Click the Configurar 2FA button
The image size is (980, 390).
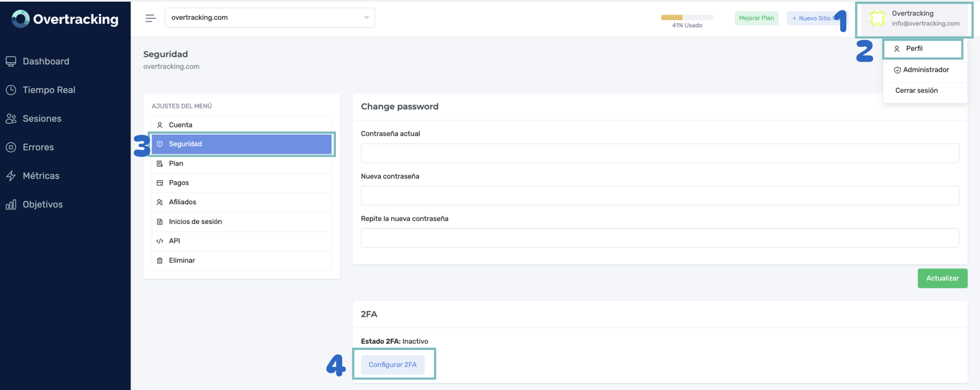392,365
